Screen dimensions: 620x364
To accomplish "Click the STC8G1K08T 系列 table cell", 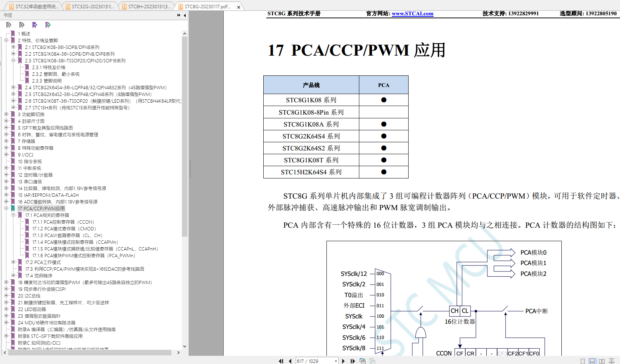I will pyautogui.click(x=311, y=160).
